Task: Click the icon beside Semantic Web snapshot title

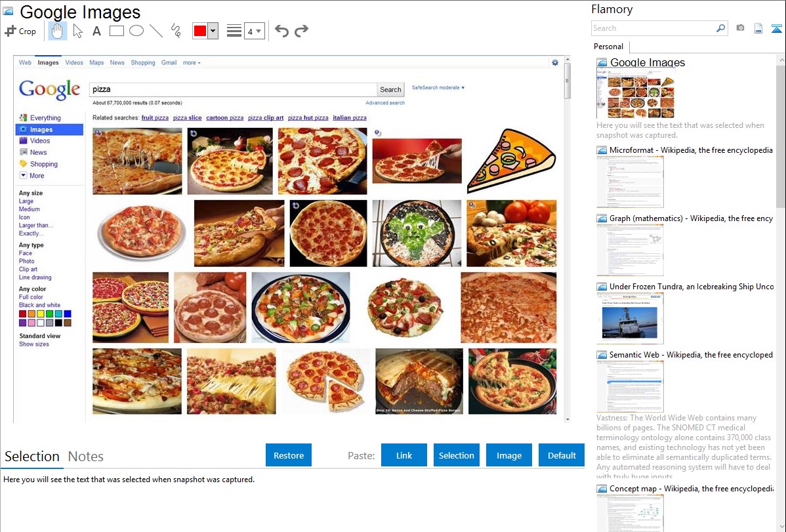Action: (x=602, y=355)
